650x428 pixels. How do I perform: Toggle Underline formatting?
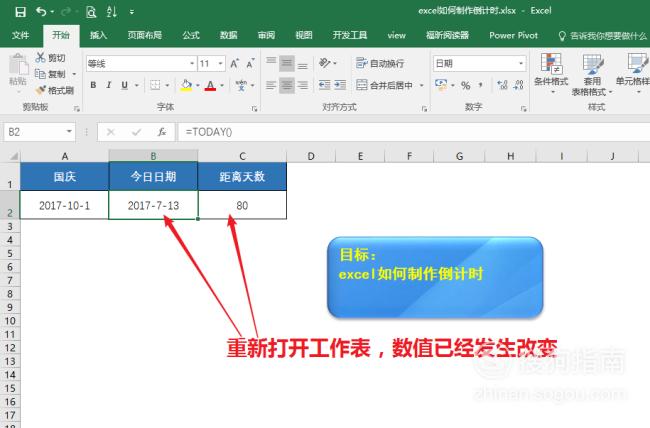[x=124, y=85]
